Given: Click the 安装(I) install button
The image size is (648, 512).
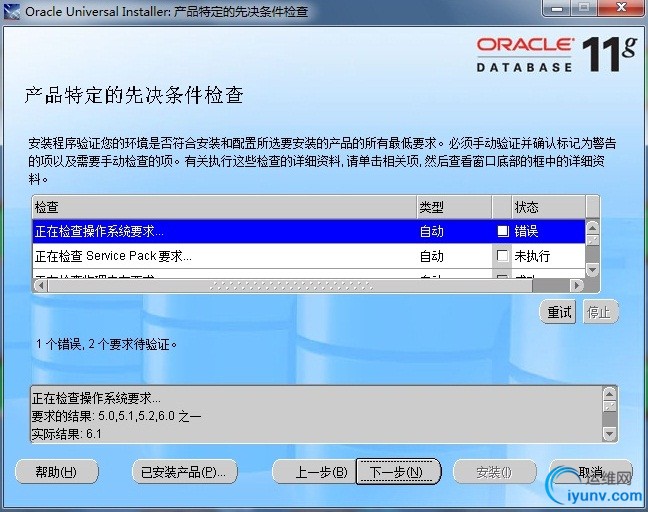Looking at the screenshot, I should pos(495,472).
